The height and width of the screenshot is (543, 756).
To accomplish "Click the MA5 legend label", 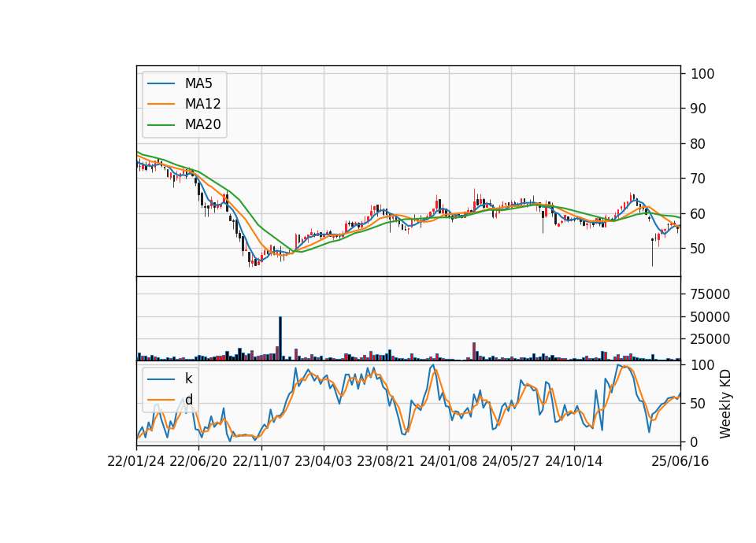I will point(198,83).
